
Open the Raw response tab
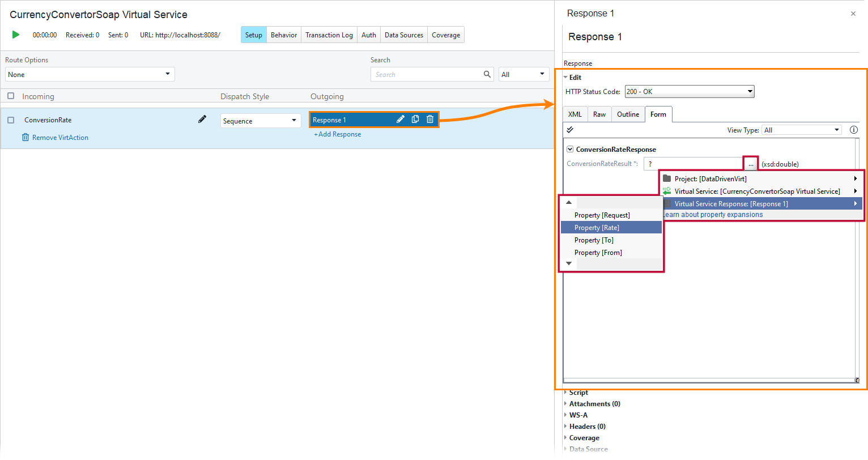click(599, 114)
